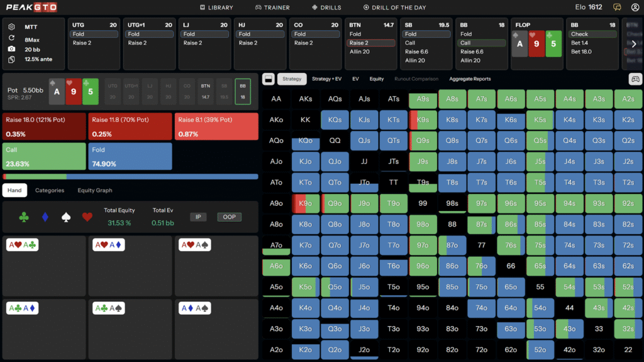Click the game controller icon above the grid
Image resolution: width=644 pixels, height=362 pixels.
pos(635,79)
